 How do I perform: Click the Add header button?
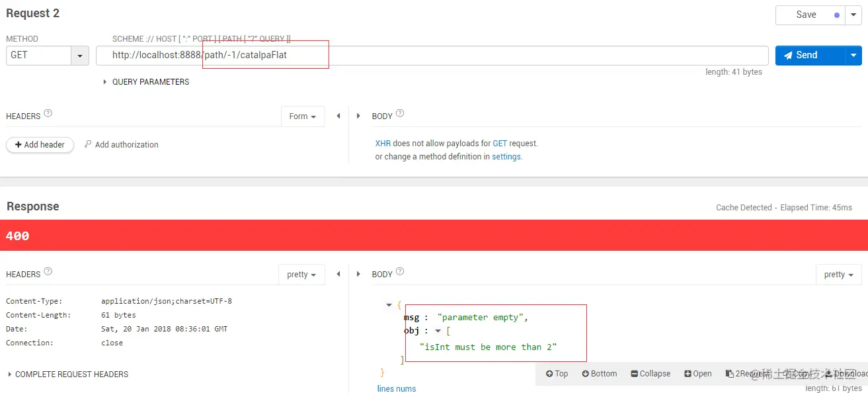tap(40, 145)
